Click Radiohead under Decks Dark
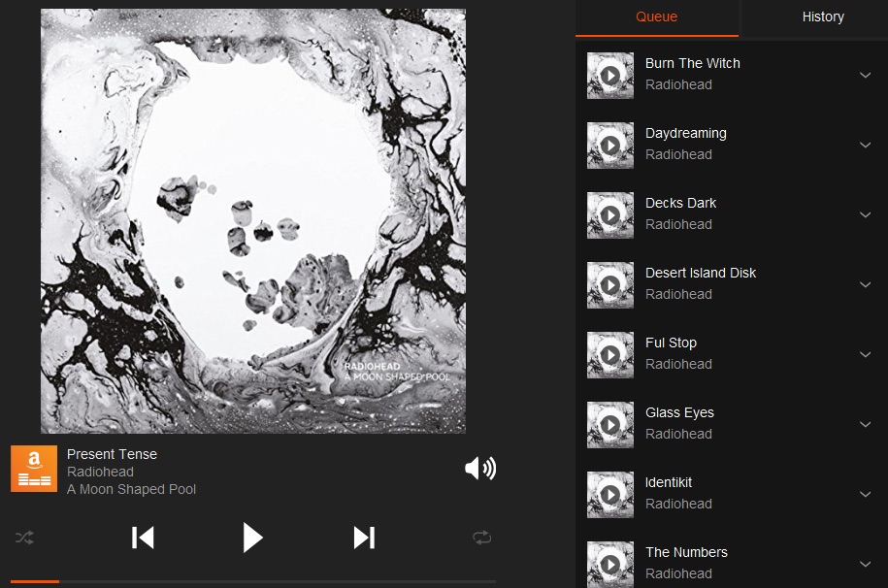 (x=678, y=224)
